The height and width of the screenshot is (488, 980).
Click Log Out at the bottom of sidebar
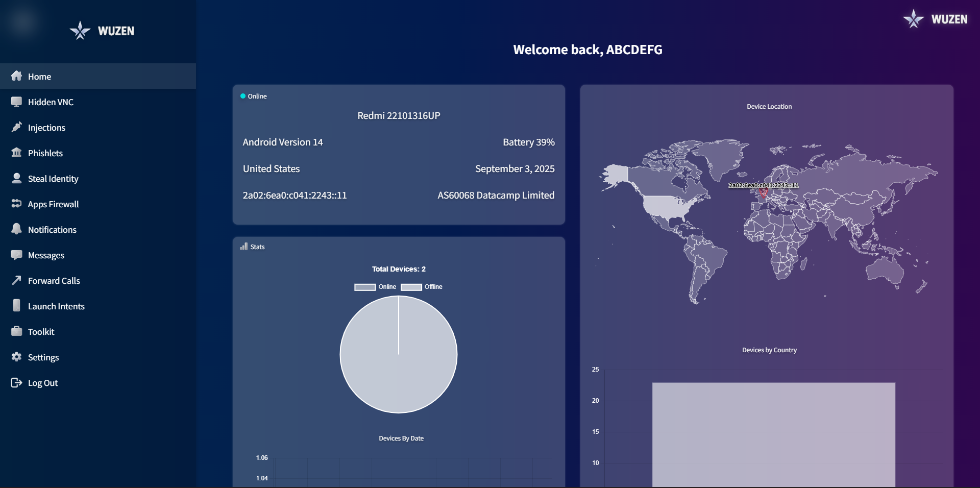pyautogui.click(x=42, y=382)
